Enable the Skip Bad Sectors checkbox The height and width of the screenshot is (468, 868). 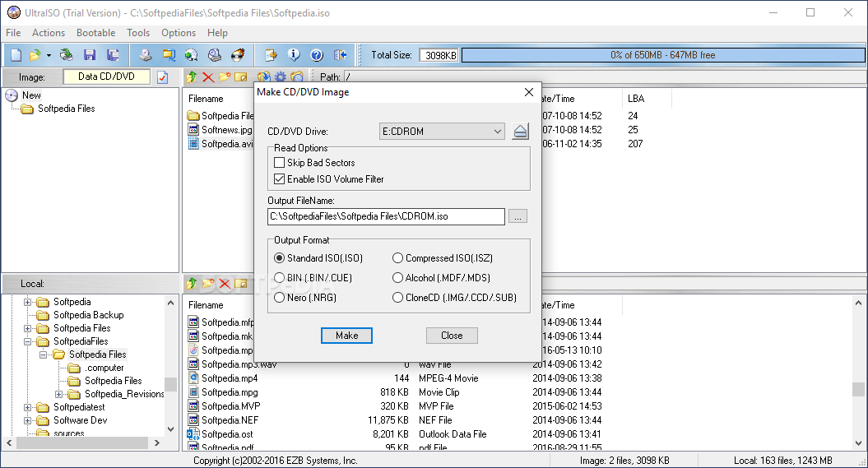click(x=280, y=163)
